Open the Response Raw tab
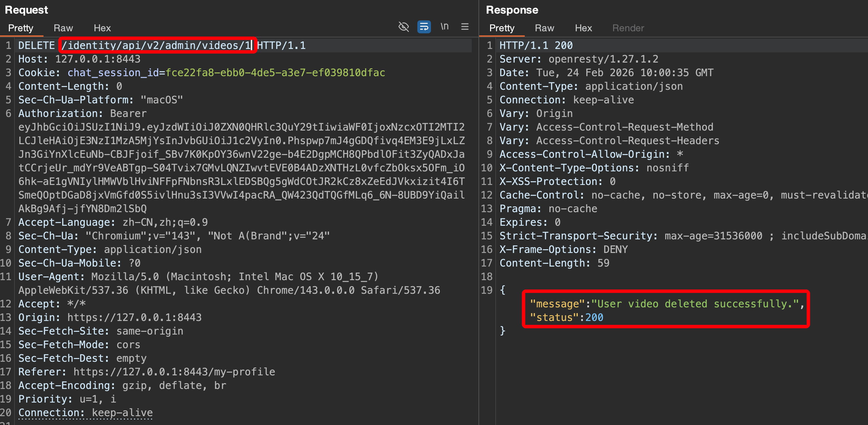Screen dimensions: 868x425 coord(544,28)
